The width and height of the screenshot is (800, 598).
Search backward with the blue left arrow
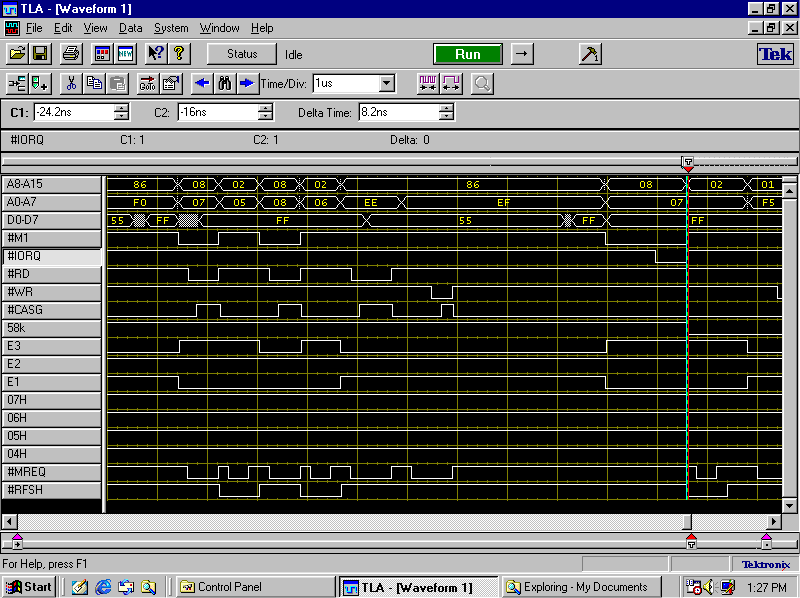202,84
